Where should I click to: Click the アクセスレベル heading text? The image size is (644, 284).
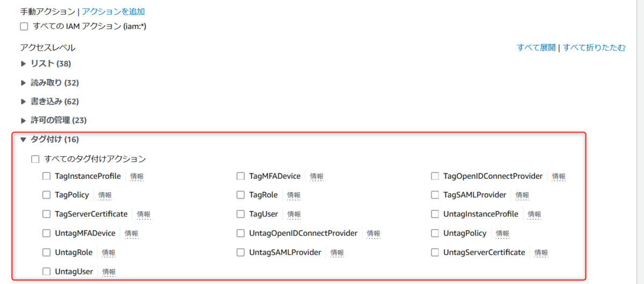(x=48, y=48)
